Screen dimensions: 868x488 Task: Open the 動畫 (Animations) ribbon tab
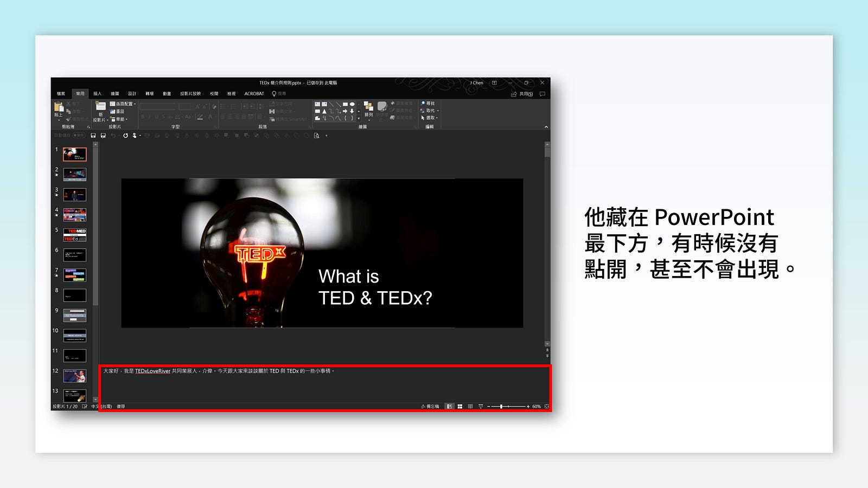[167, 94]
